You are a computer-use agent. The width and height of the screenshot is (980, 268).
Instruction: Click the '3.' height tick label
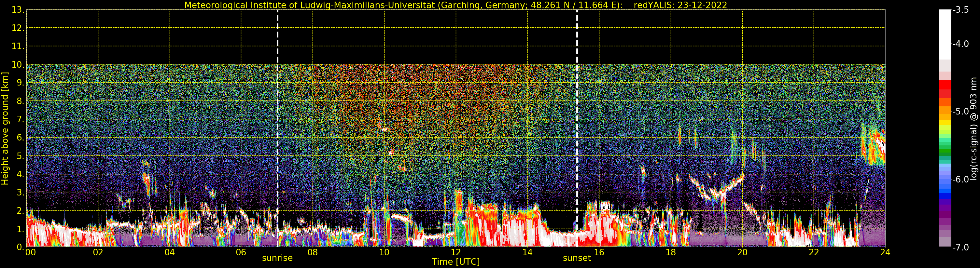pos(21,192)
